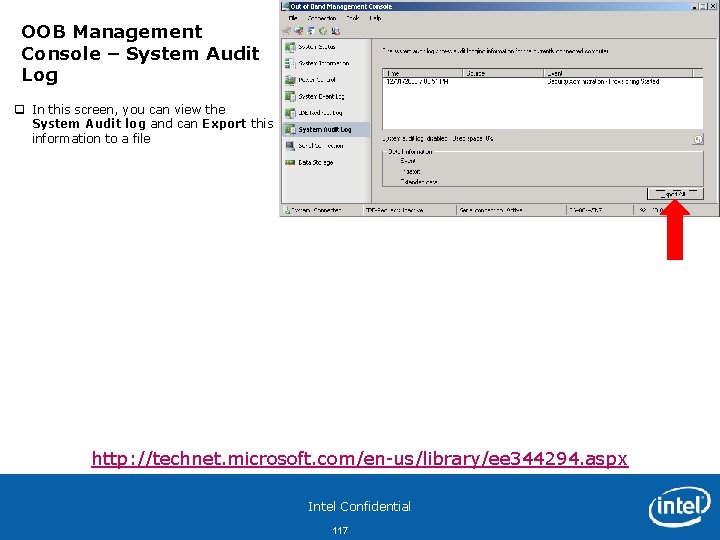This screenshot has height=540, width=720.
Task: Click the console window title bar icon
Action: (286, 6)
